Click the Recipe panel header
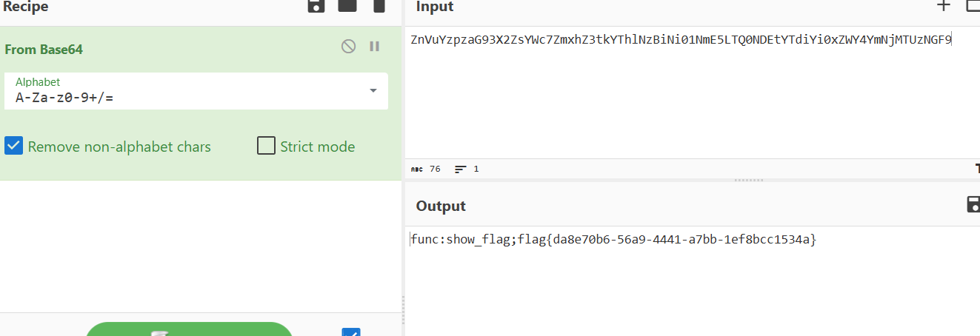 (26, 7)
